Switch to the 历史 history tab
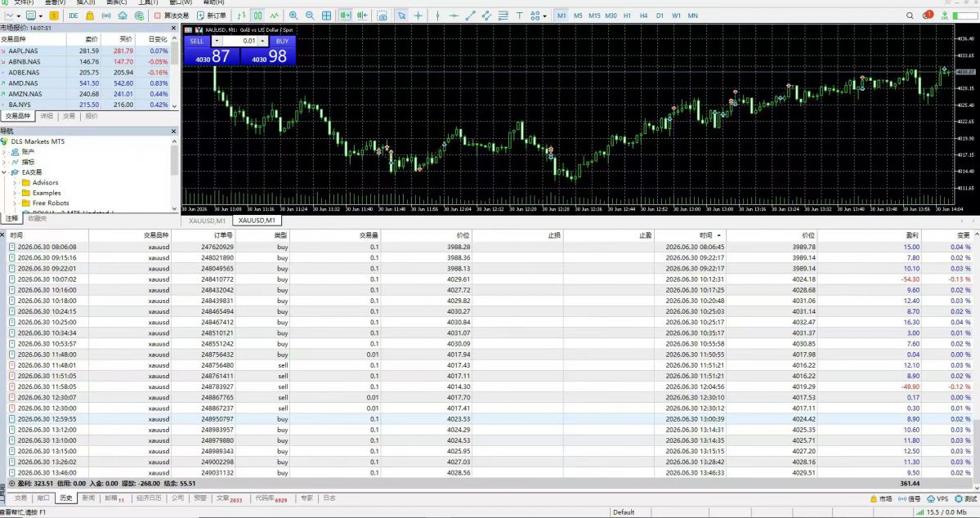980x518 pixels. (x=65, y=498)
